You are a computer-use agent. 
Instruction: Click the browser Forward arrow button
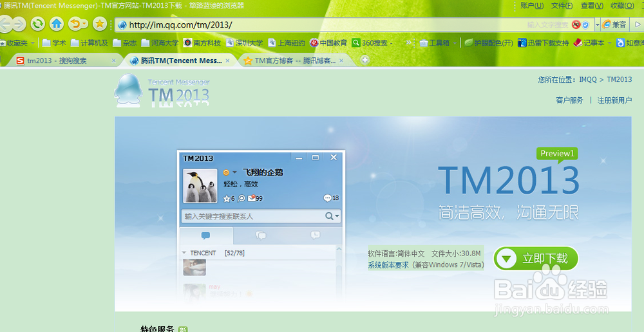(x=18, y=24)
